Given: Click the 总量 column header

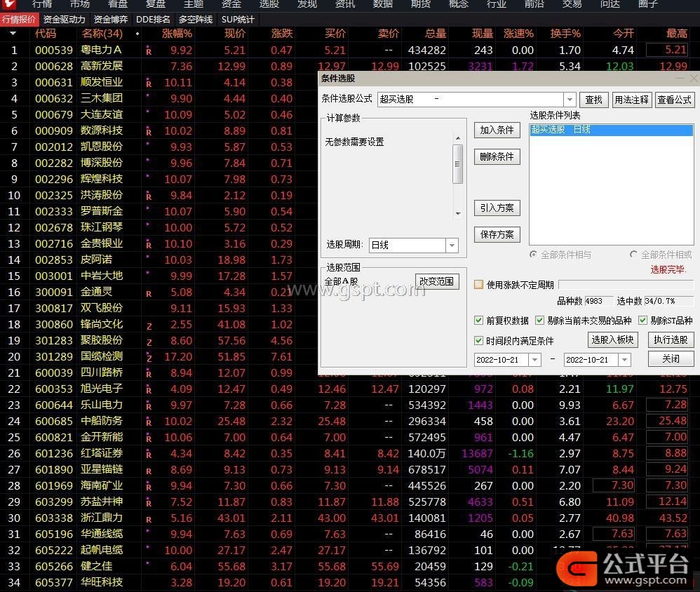Looking at the screenshot, I should click(436, 34).
